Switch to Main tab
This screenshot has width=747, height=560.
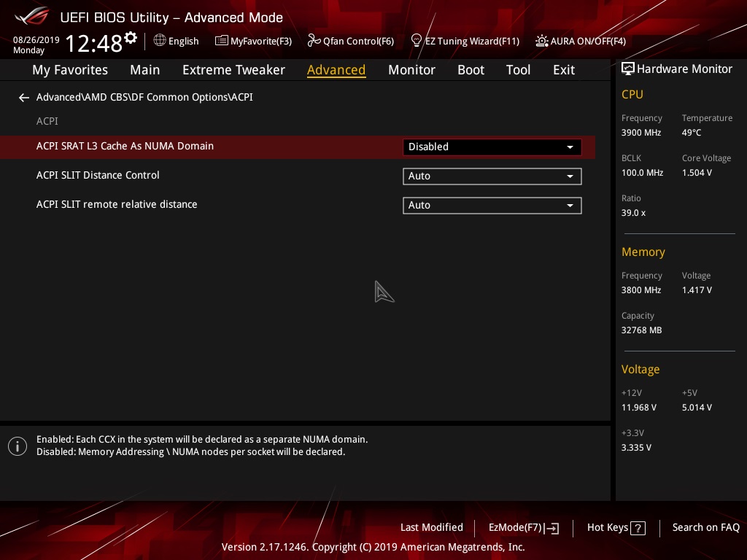pos(145,70)
